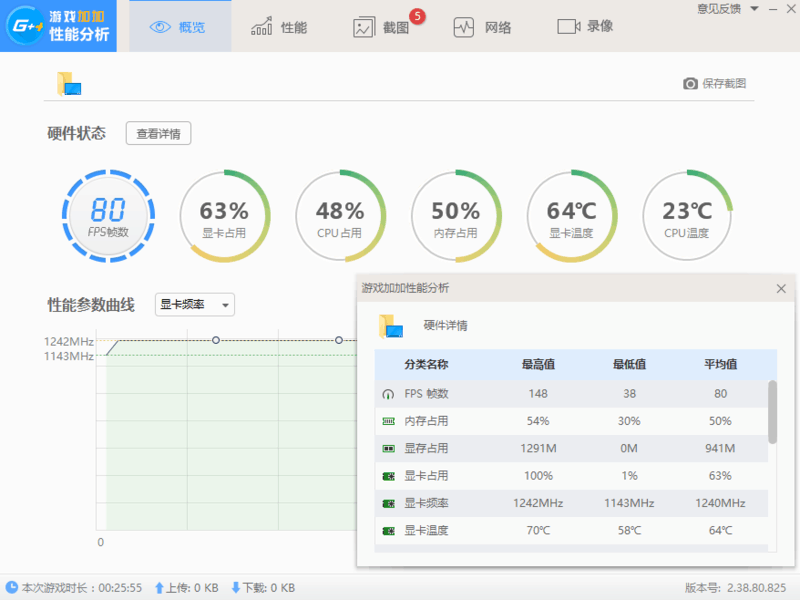Go to the 网络 tab
The image size is (800, 600).
click(482, 27)
